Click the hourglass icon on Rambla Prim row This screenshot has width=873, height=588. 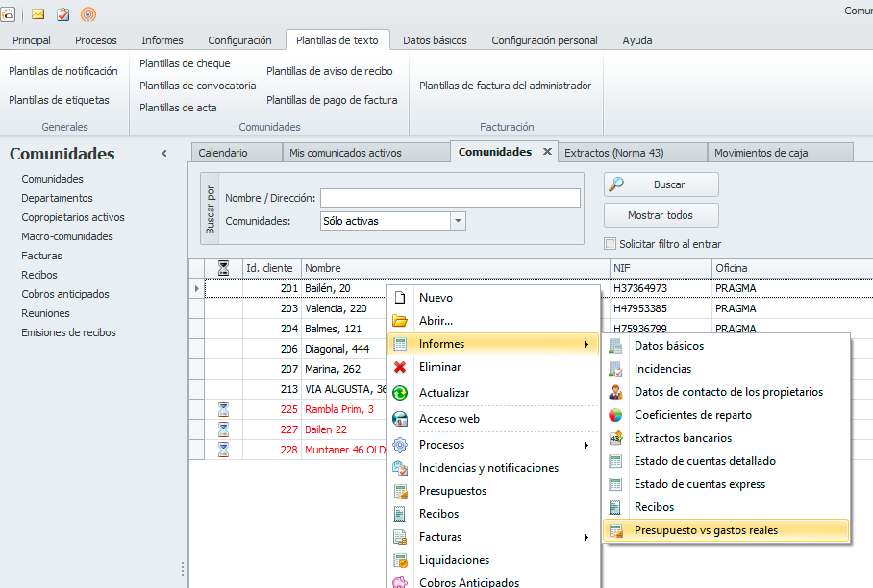point(224,409)
